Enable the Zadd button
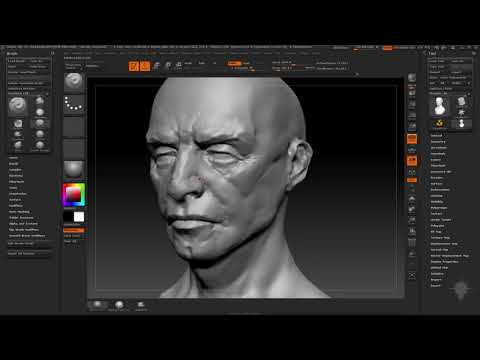Image resolution: width=480 pixels, height=360 pixels. point(234,63)
